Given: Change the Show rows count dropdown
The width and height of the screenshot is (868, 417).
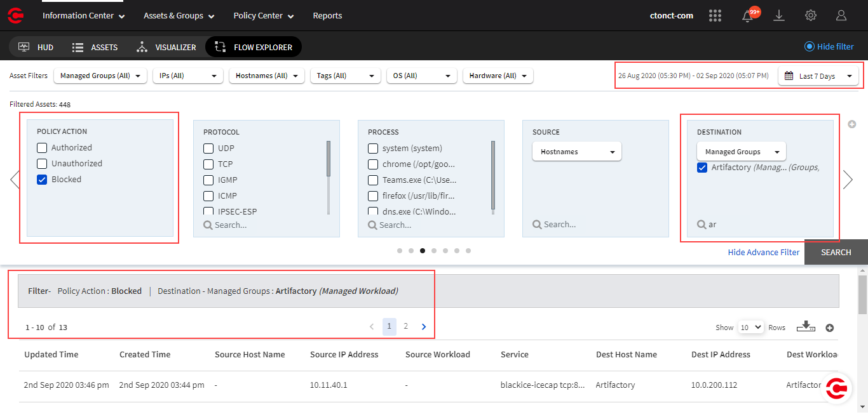Looking at the screenshot, I should [x=750, y=328].
